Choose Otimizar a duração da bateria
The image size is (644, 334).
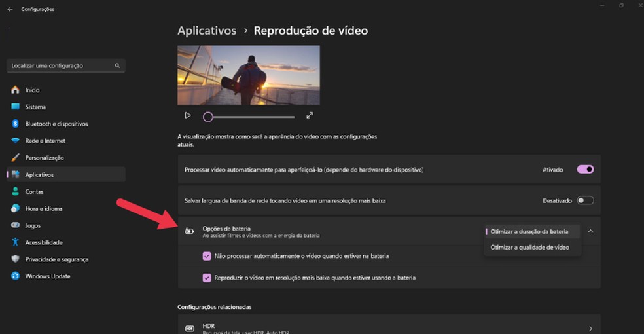coord(532,231)
